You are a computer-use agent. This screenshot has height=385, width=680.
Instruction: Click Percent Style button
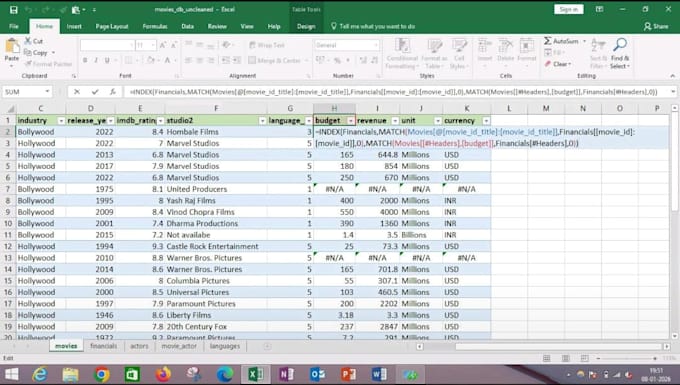coord(337,60)
